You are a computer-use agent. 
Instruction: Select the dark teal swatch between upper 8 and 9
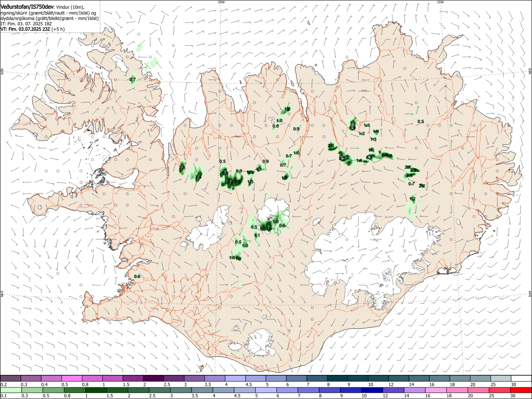point(337,379)
